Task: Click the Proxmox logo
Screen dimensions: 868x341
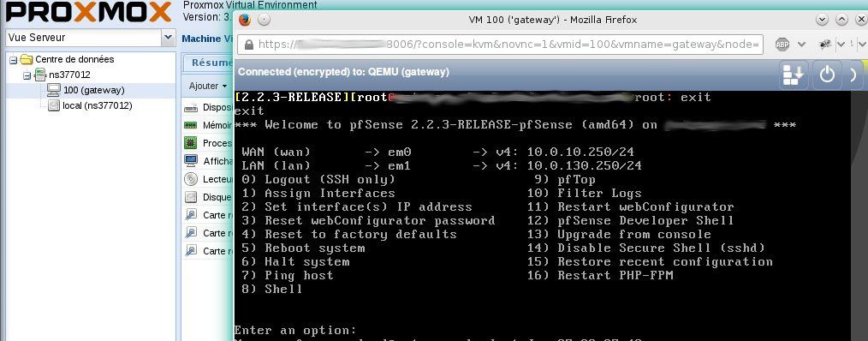Action: pos(88,12)
